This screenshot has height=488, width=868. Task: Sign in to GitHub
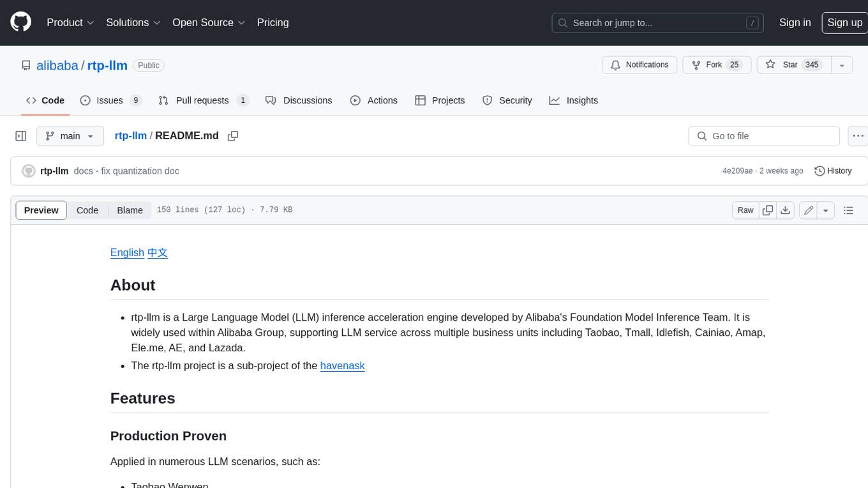pyautogui.click(x=795, y=22)
